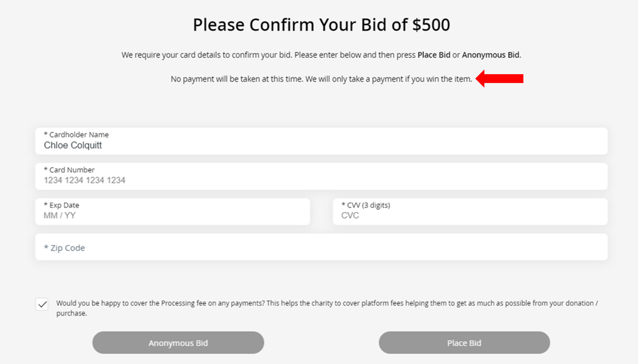638x364 pixels.
Task: Focus the Card Number field
Action: [x=321, y=180]
